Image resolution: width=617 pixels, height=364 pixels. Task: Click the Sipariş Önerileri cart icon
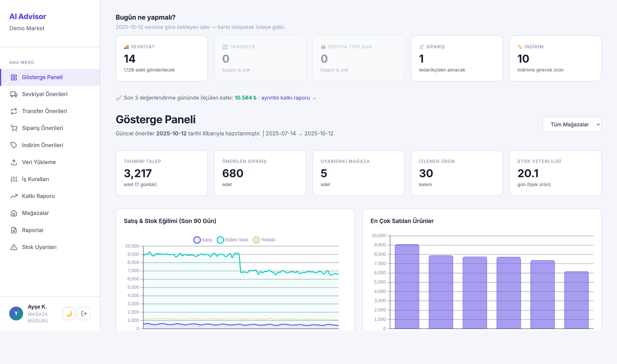pyautogui.click(x=14, y=128)
